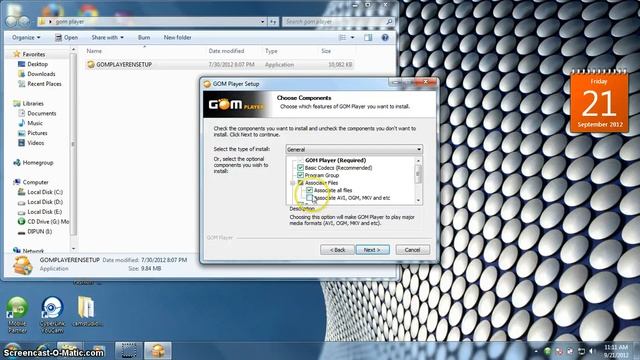Click the taskbar clock
This screenshot has width=640, height=360.
616,351
